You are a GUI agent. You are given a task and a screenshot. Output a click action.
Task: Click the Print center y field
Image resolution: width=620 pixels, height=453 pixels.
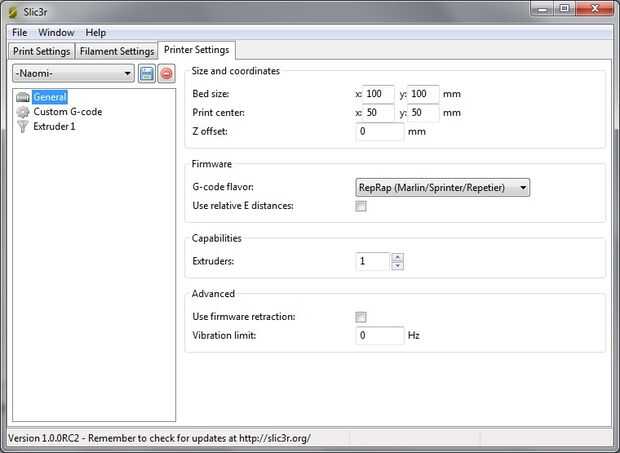(x=423, y=113)
